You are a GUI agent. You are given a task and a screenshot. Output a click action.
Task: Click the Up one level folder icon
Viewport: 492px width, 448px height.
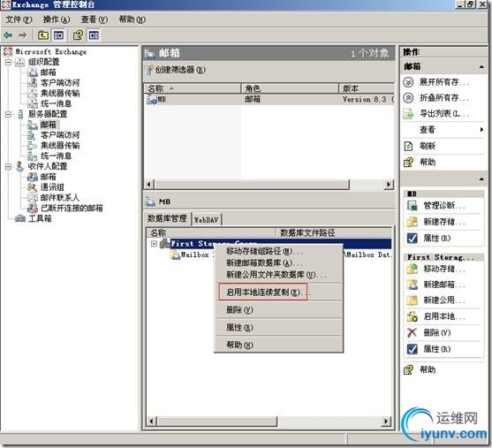click(x=43, y=35)
